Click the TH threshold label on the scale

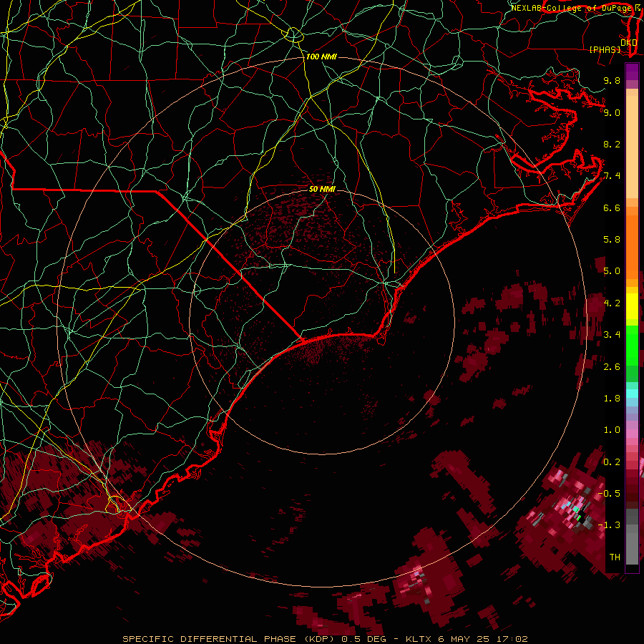615,557
